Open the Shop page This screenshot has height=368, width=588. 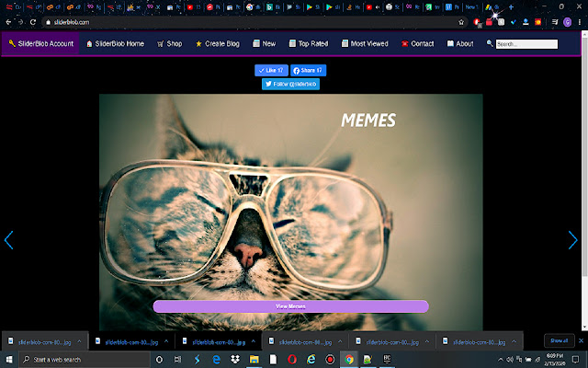tap(169, 43)
